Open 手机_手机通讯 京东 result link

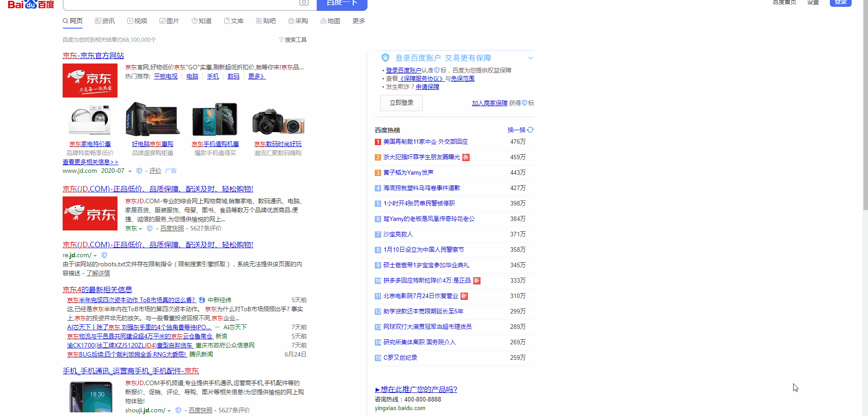(x=131, y=371)
